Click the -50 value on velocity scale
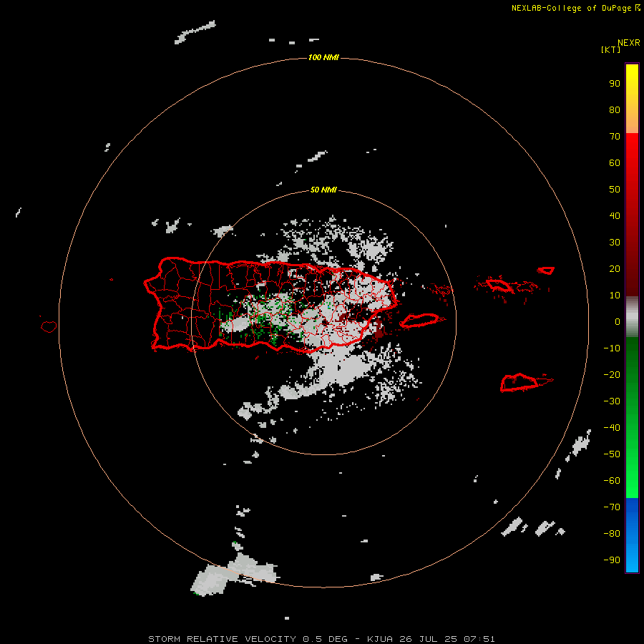 pos(612,454)
